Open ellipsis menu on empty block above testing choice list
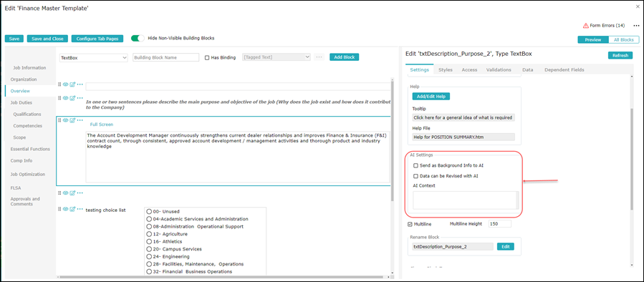 tap(80, 193)
